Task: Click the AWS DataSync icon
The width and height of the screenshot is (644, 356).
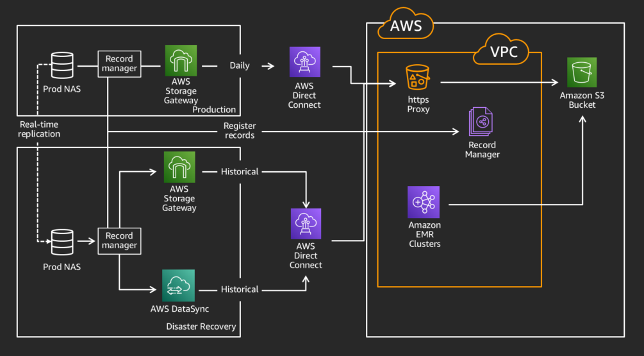Action: 178,285
